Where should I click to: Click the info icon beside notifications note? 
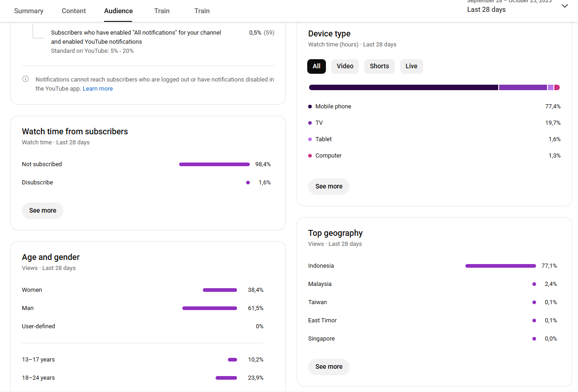26,79
